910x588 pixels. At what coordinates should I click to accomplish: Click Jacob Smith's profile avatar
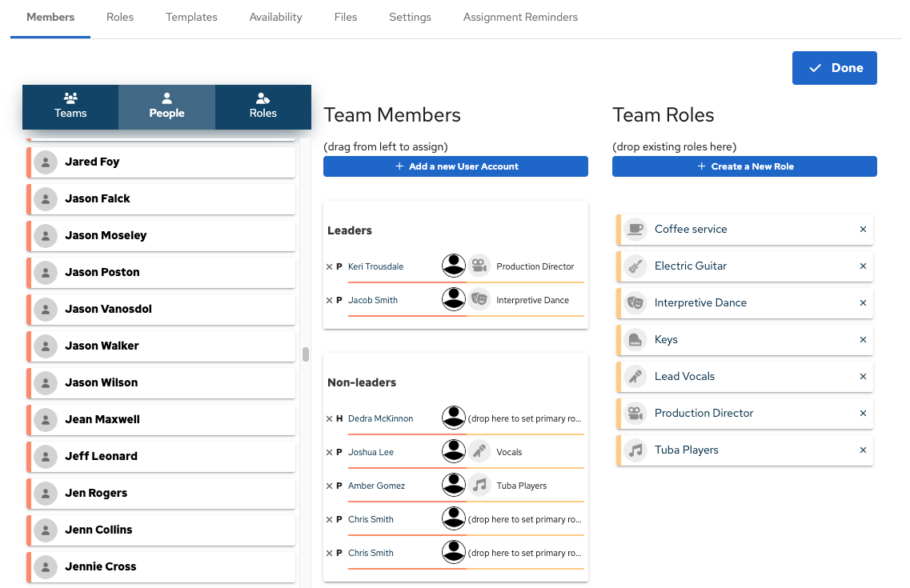(454, 300)
